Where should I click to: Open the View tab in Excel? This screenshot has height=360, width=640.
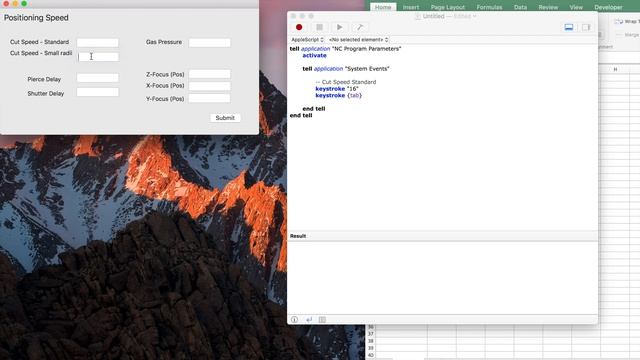coord(576,7)
